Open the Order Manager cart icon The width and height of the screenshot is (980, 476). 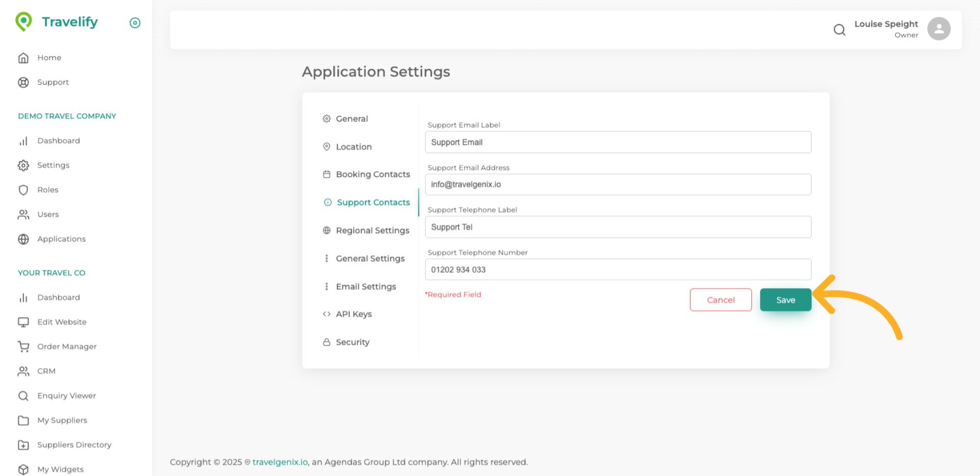pyautogui.click(x=23, y=347)
